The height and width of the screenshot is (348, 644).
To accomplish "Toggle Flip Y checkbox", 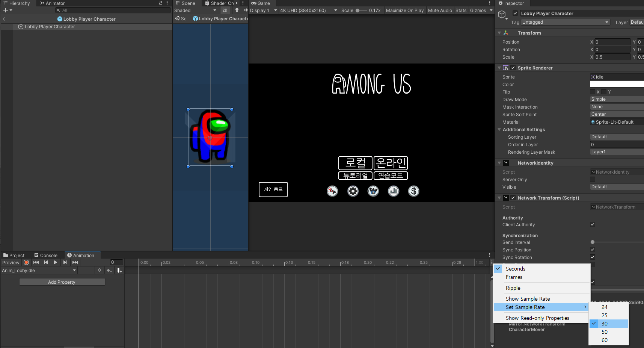I will pos(604,92).
